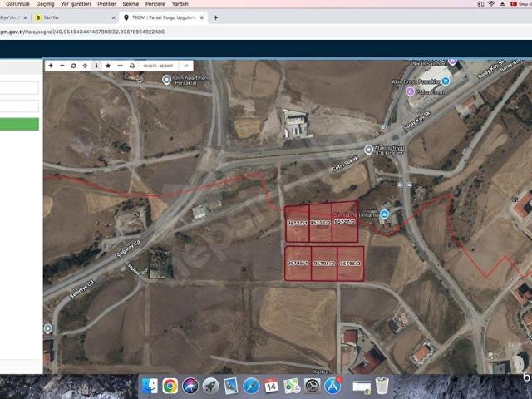The height and width of the screenshot is (399, 532).
Task: Select parcel 95727/1 on the map
Action: click(x=297, y=224)
